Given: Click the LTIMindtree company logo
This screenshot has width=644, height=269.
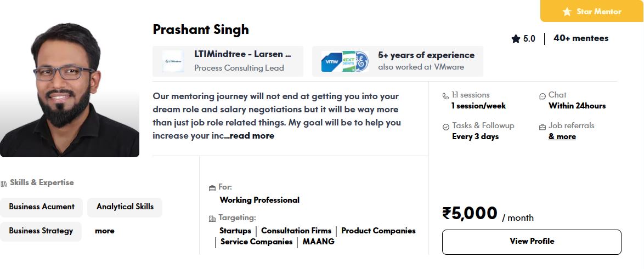Looking at the screenshot, I should point(173,61).
